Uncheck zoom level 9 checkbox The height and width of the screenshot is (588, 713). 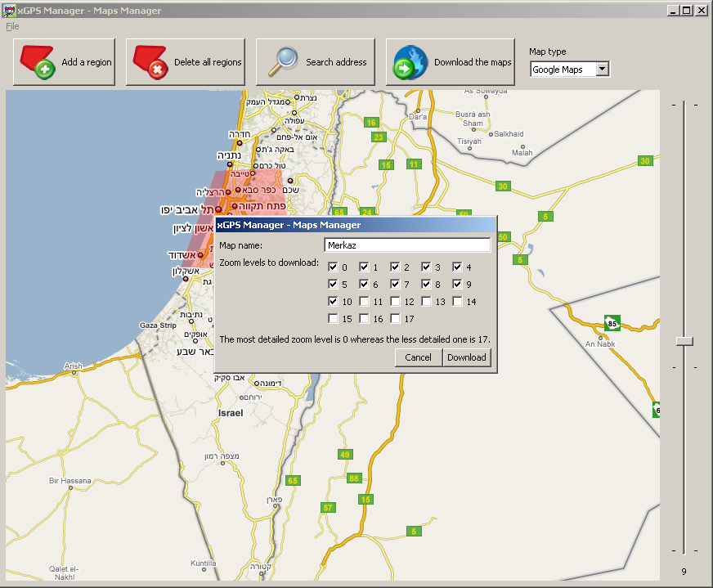pyautogui.click(x=457, y=285)
